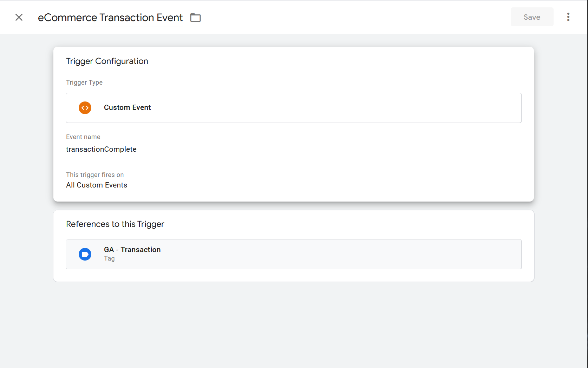Viewport: 588px width, 368px height.
Task: Click the Event name label
Action: (83, 137)
